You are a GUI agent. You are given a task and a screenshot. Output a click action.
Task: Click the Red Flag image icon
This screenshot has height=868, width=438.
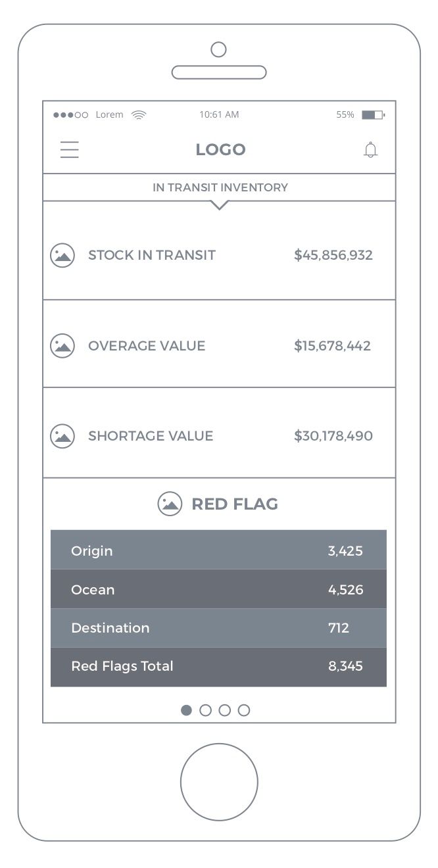click(x=170, y=504)
